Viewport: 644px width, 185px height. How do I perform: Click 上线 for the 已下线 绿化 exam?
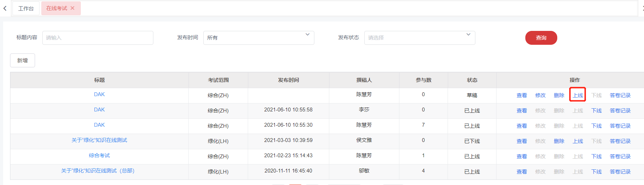coord(578,141)
